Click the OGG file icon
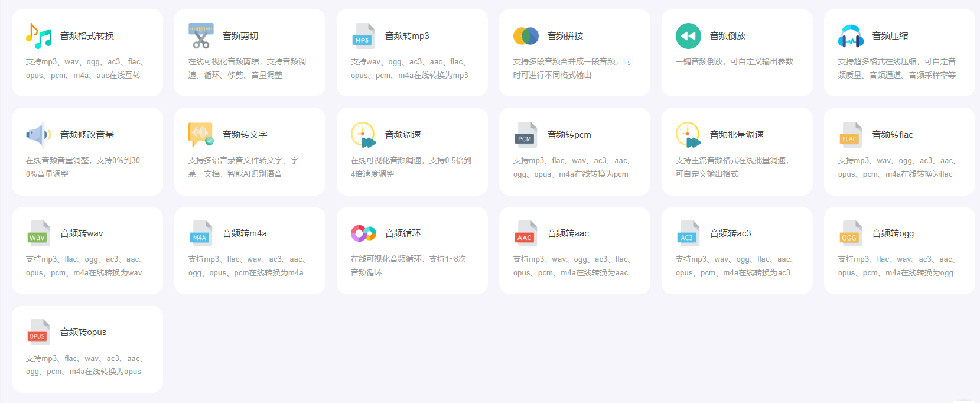980x403 pixels. pos(851,233)
